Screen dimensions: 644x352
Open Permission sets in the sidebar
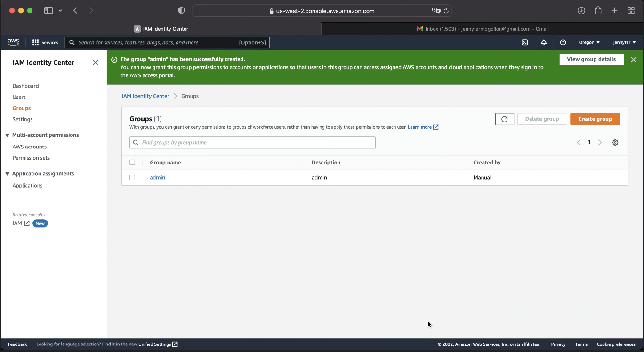point(31,158)
